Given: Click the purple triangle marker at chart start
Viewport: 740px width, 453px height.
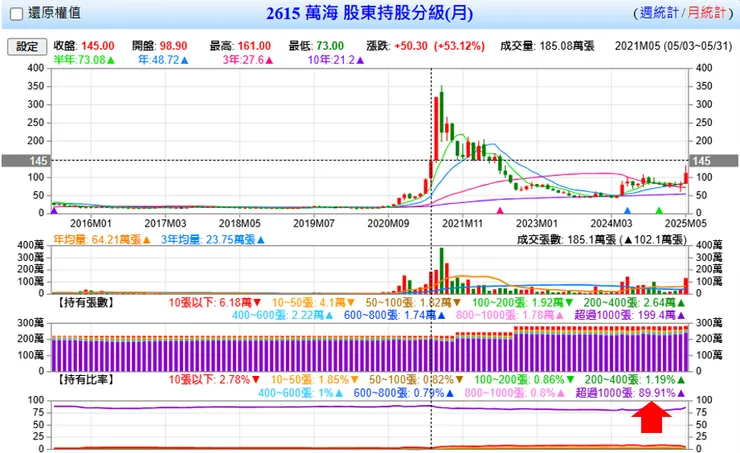Looking at the screenshot, I should tap(54, 210).
